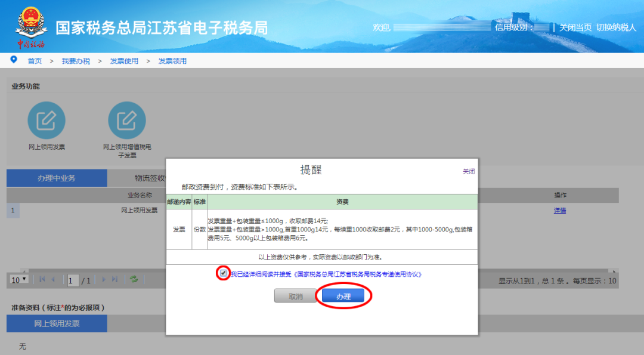Switch to the 办理中业务 tab
The width and height of the screenshot is (644, 355).
click(57, 178)
